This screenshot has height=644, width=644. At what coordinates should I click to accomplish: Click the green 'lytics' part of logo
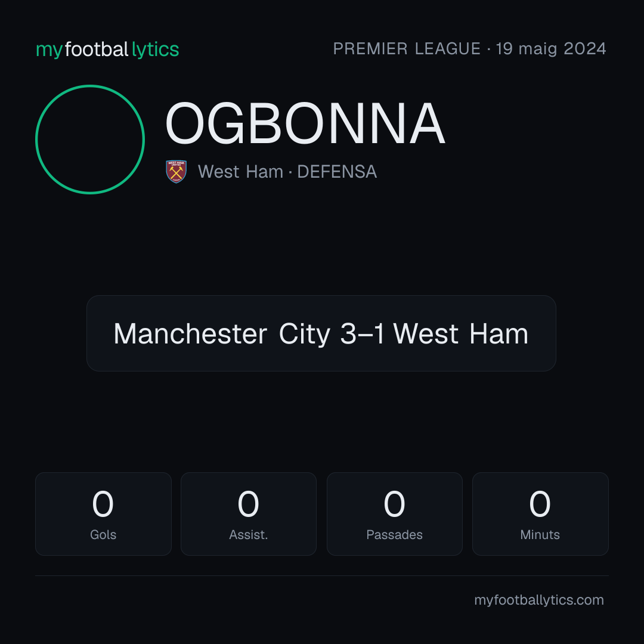click(x=155, y=49)
